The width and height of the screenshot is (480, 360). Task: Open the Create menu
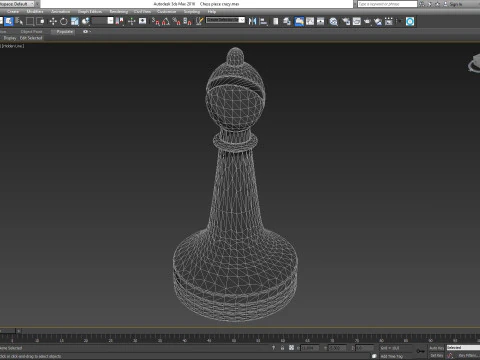[13, 11]
